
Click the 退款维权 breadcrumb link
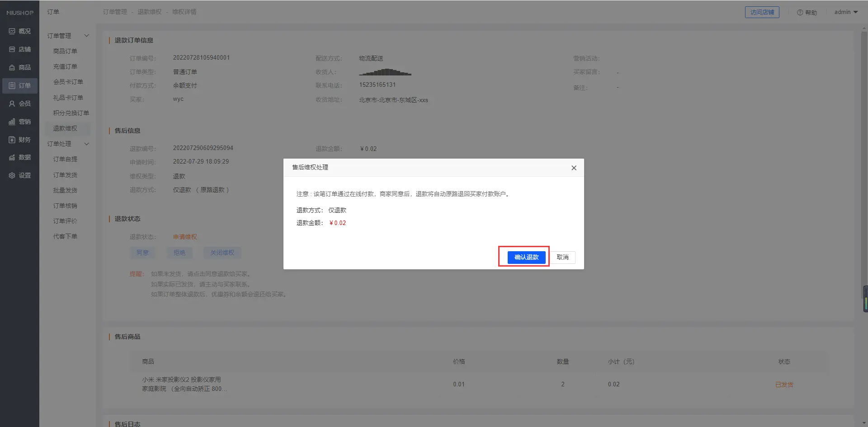[x=150, y=12]
